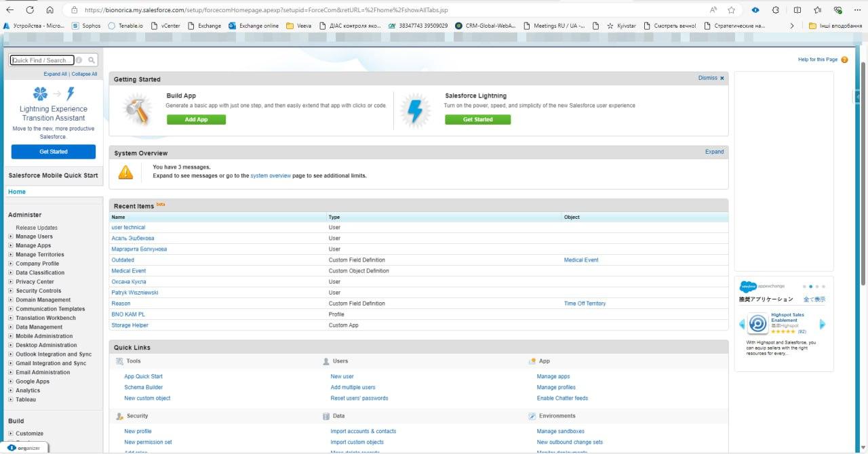Open the browser extensions puzzle icon

tap(776, 10)
